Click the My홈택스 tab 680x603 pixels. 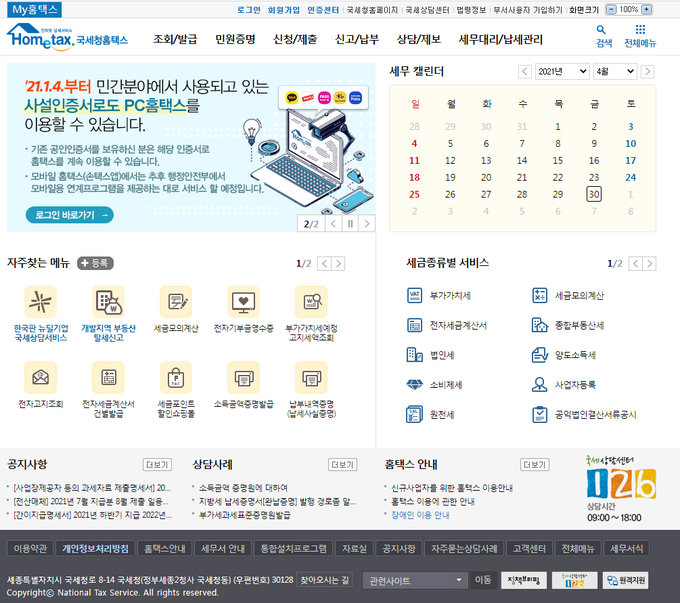pyautogui.click(x=34, y=10)
